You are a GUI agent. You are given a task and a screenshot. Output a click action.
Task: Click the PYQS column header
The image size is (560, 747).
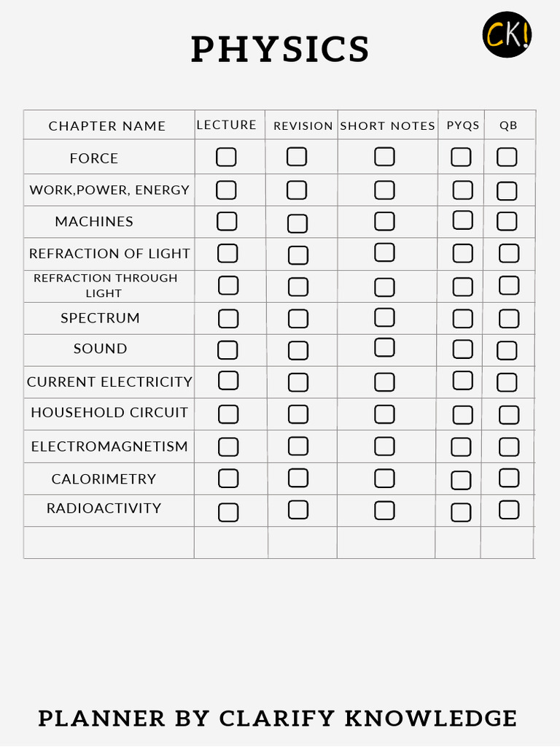pyautogui.click(x=463, y=125)
